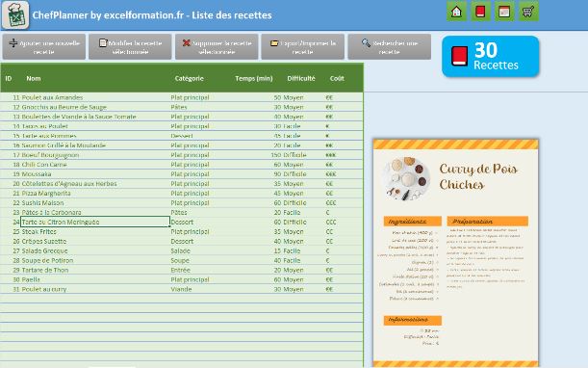Viewport: 588px width, 368px height.
Task: Click the selected Tarte au Citron Meringuée cell
Action: [x=95, y=222]
